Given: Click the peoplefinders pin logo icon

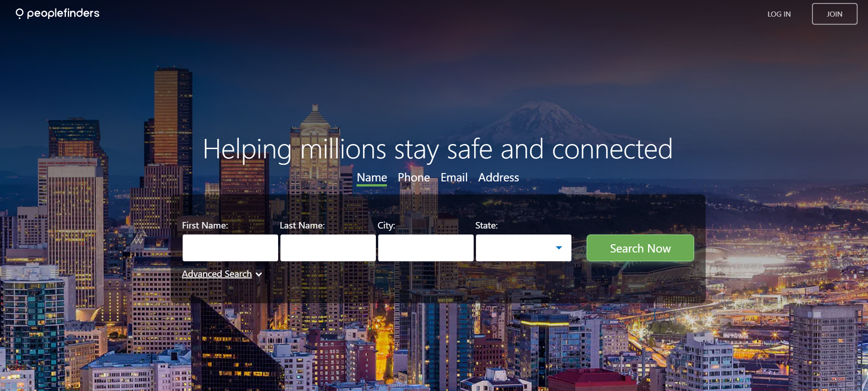Looking at the screenshot, I should (x=19, y=14).
